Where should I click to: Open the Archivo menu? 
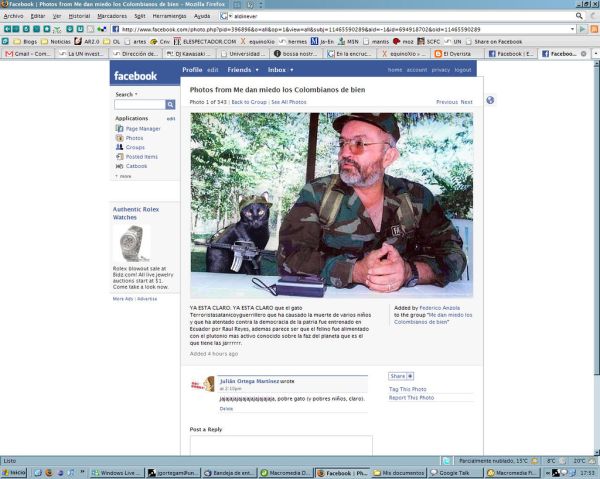(13, 16)
